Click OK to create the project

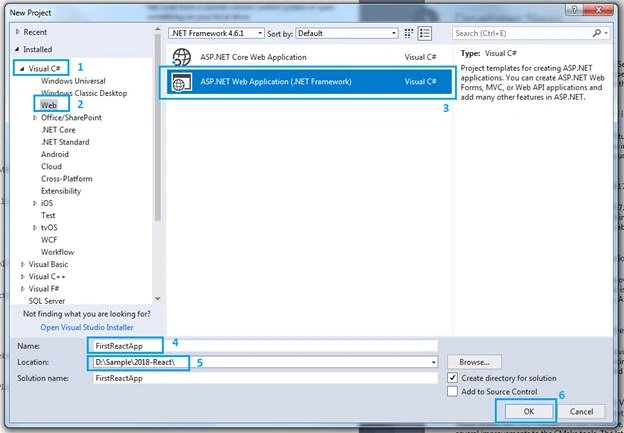pos(529,412)
